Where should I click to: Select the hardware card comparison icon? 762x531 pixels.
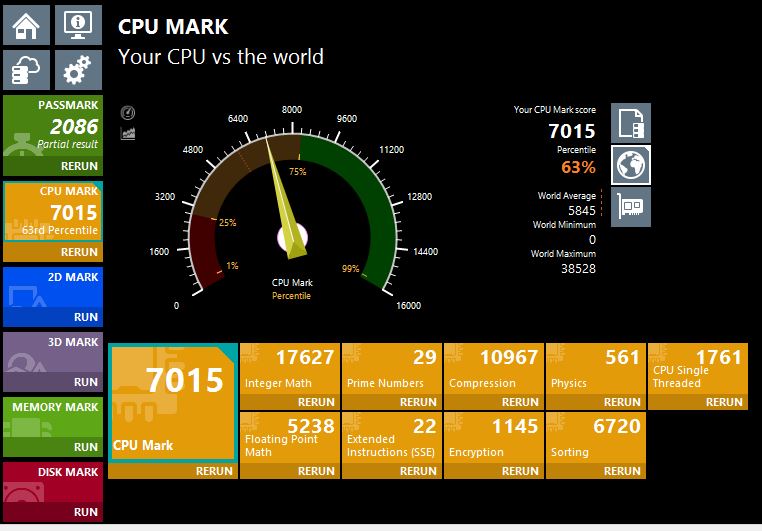click(631, 207)
